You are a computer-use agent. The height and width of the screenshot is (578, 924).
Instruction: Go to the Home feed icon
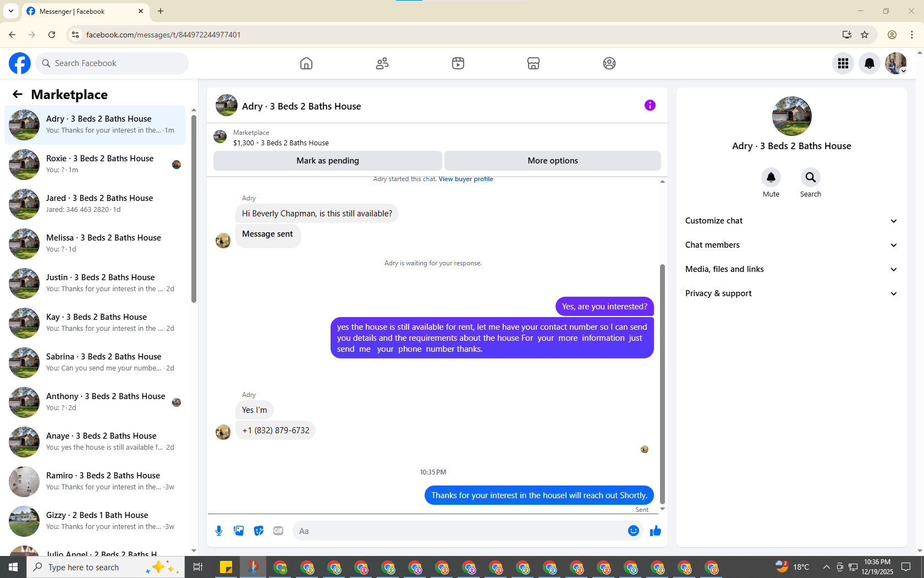point(306,63)
